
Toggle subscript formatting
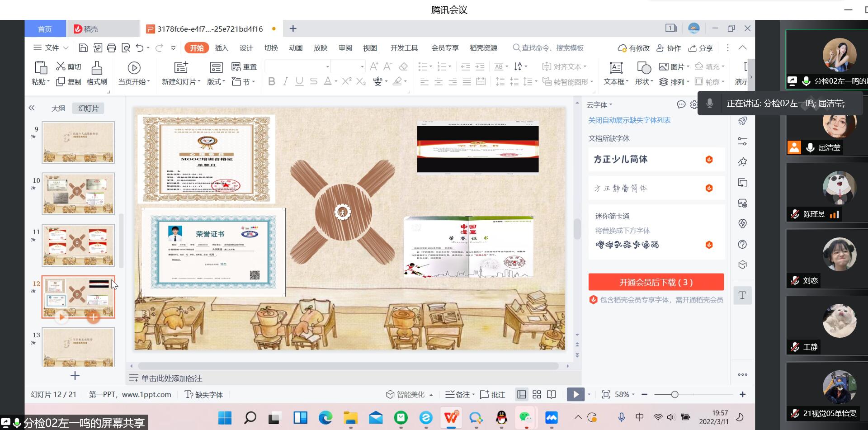point(361,81)
